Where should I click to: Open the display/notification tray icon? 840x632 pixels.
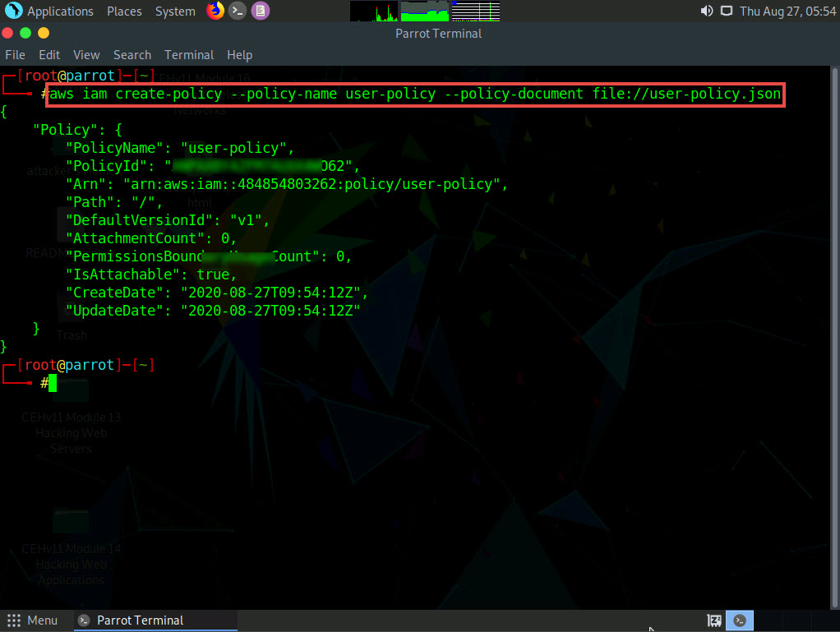pyautogui.click(x=726, y=12)
